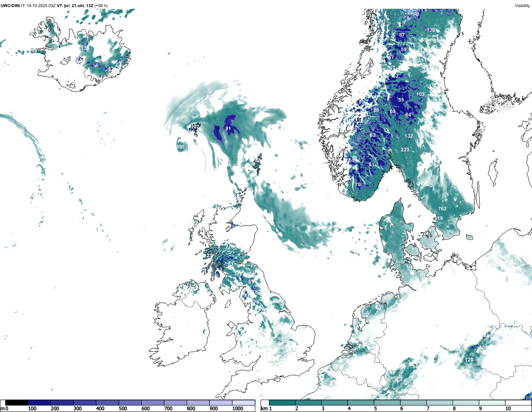The height and width of the screenshot is (412, 532).
Task: Click the '62' value in southern Norway
Action: point(373,136)
